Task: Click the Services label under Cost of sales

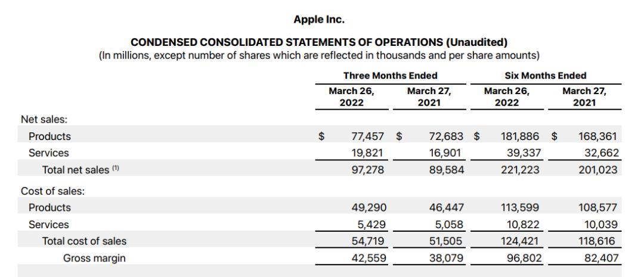Action: click(x=48, y=225)
